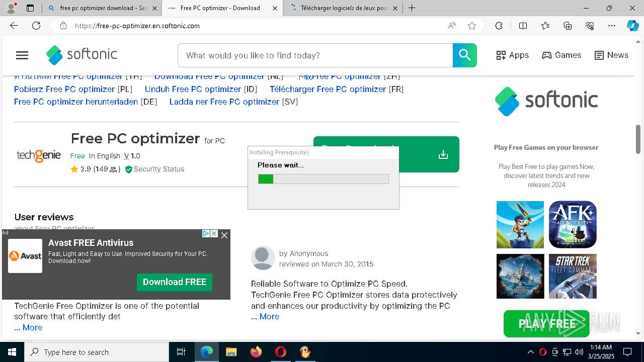Open Tab actions menu
The width and height of the screenshot is (644, 362).
pyautogui.click(x=30, y=8)
